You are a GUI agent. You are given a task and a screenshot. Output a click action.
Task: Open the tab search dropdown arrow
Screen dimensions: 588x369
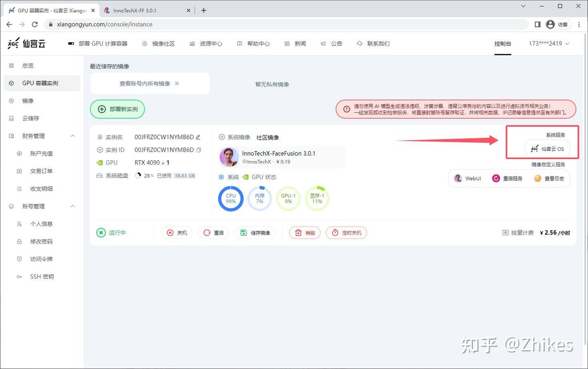(523, 6)
